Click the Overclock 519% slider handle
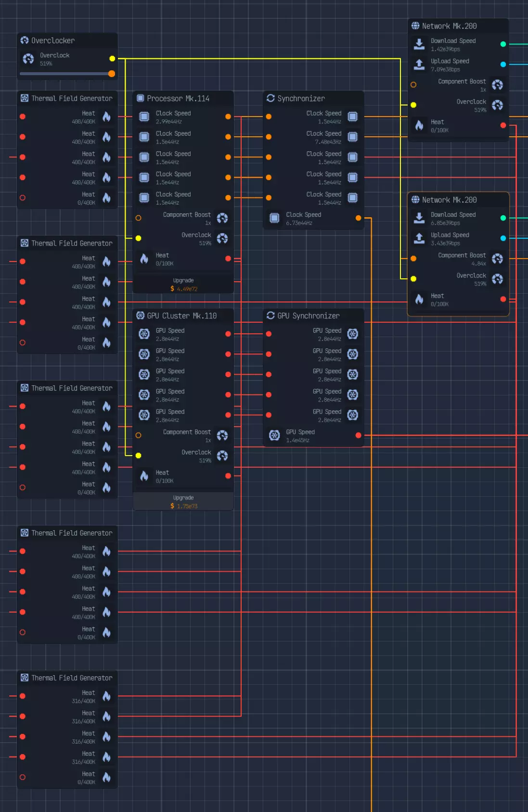Viewport: 528px width, 812px height. pos(112,74)
